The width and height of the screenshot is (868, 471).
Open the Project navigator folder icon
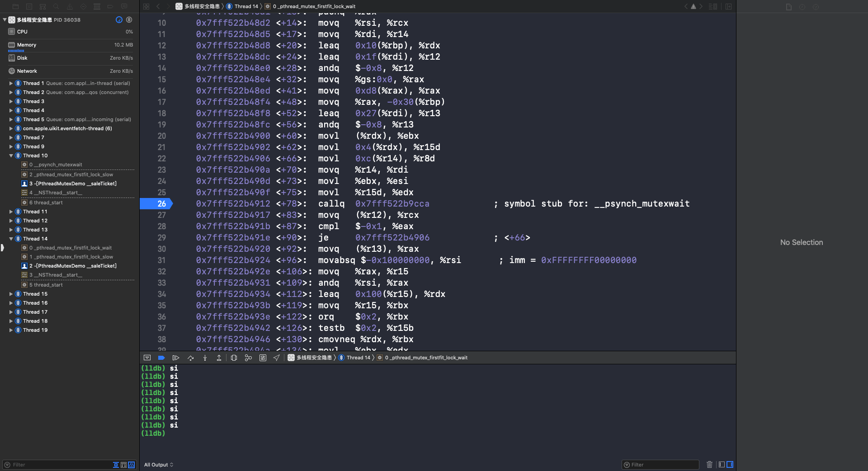coord(15,7)
